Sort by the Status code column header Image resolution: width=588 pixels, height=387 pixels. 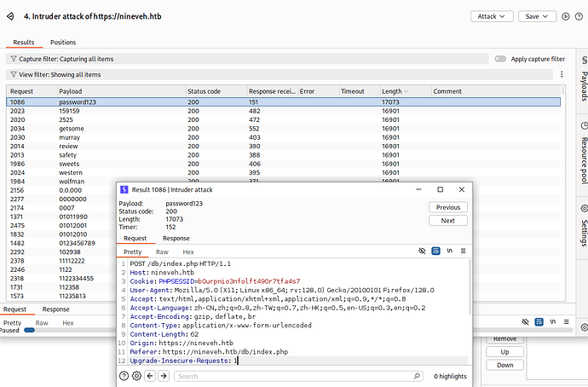click(216, 91)
